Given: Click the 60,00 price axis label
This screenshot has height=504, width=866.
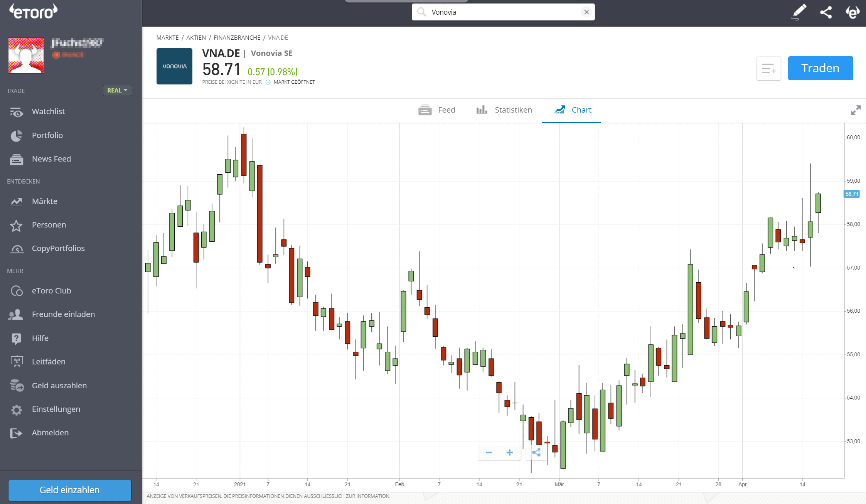Looking at the screenshot, I should 853,137.
